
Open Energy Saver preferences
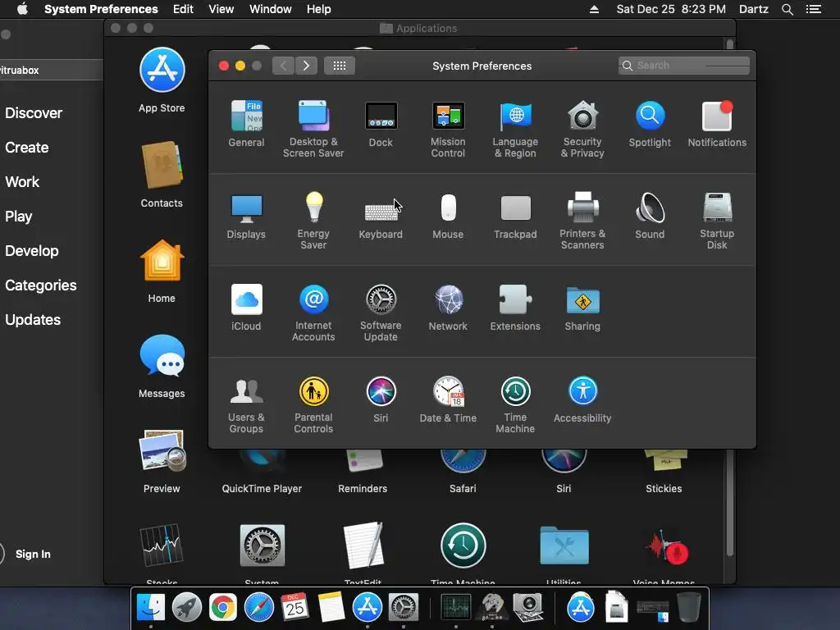coord(313,221)
